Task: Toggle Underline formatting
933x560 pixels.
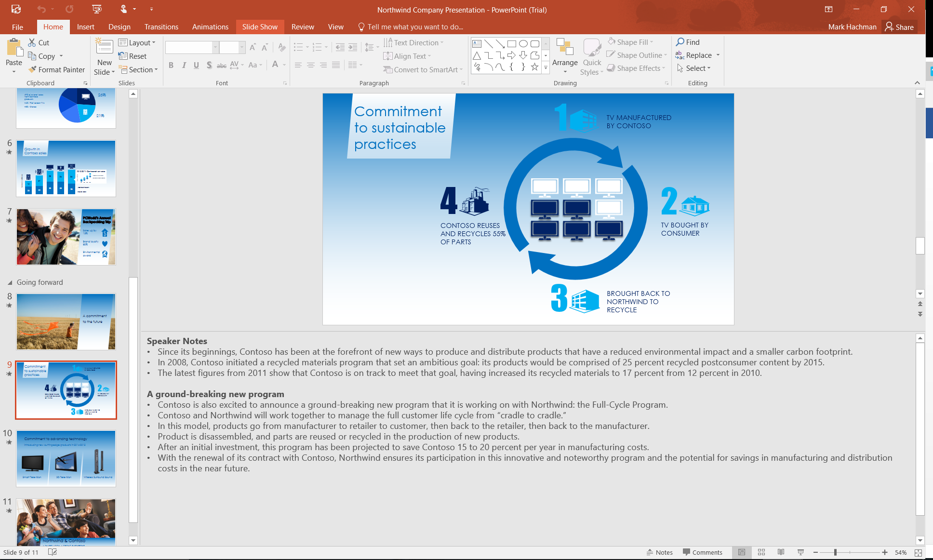Action: [196, 65]
